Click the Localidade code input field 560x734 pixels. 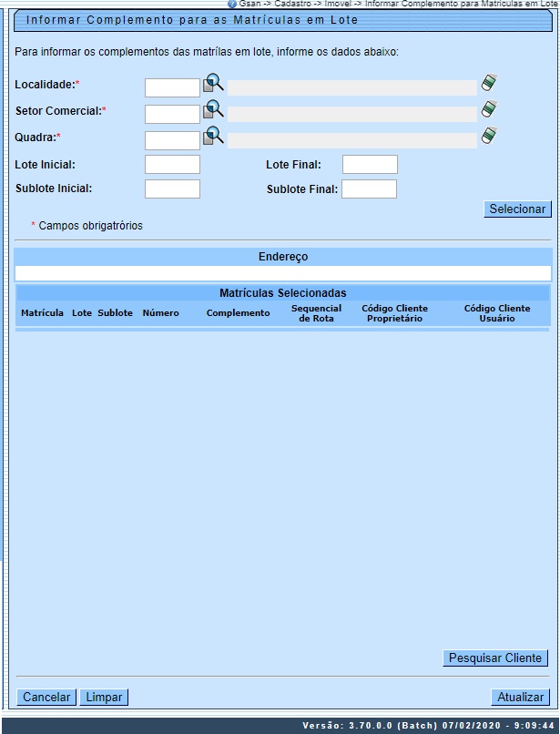point(172,87)
